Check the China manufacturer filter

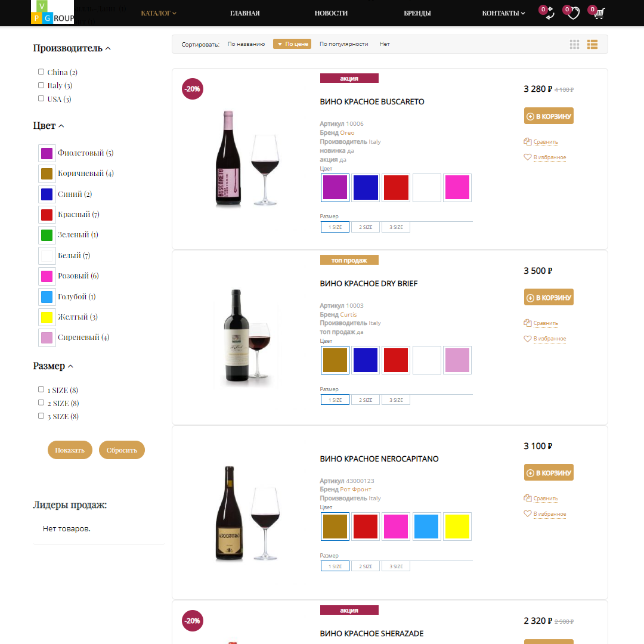(41, 72)
